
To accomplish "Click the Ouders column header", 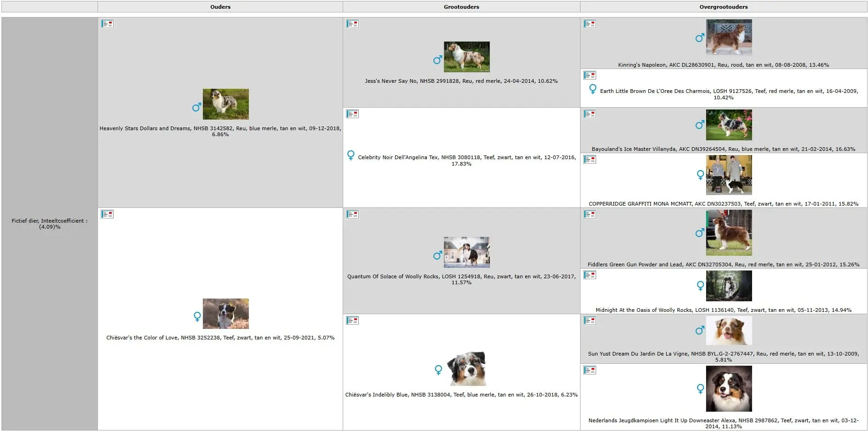I will click(220, 7).
